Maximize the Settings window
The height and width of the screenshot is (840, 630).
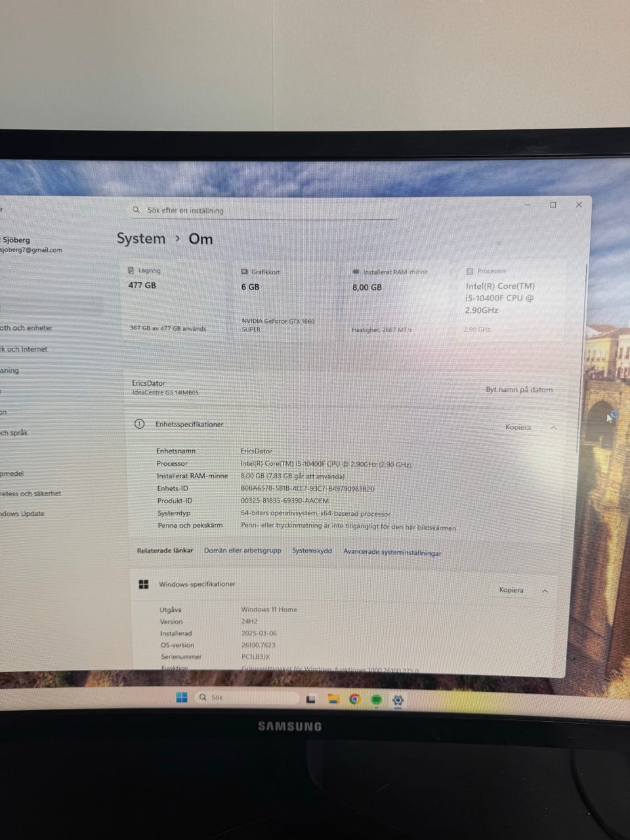click(x=553, y=205)
